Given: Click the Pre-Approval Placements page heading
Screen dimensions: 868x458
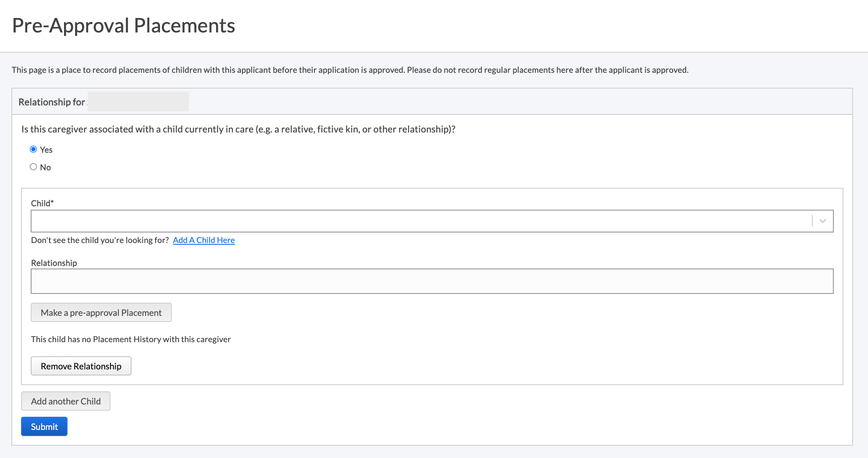Looking at the screenshot, I should coord(124,25).
